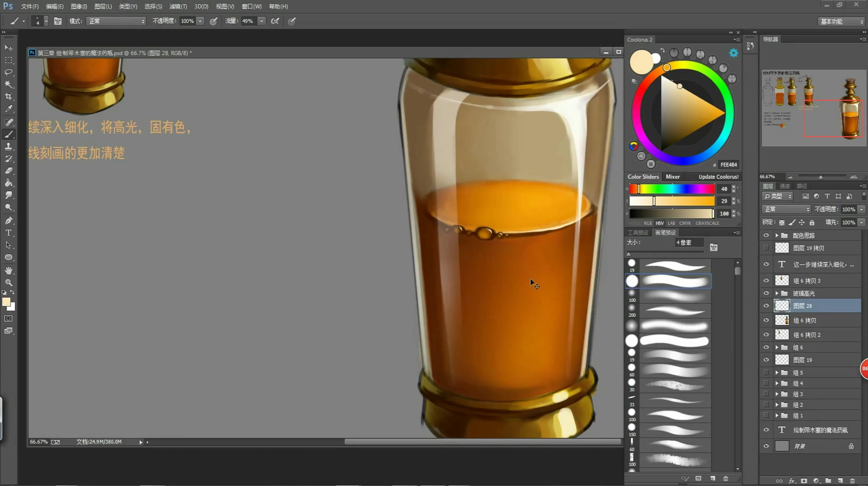Select the Paint Bucket tool
The height and width of the screenshot is (486, 868).
[8, 183]
